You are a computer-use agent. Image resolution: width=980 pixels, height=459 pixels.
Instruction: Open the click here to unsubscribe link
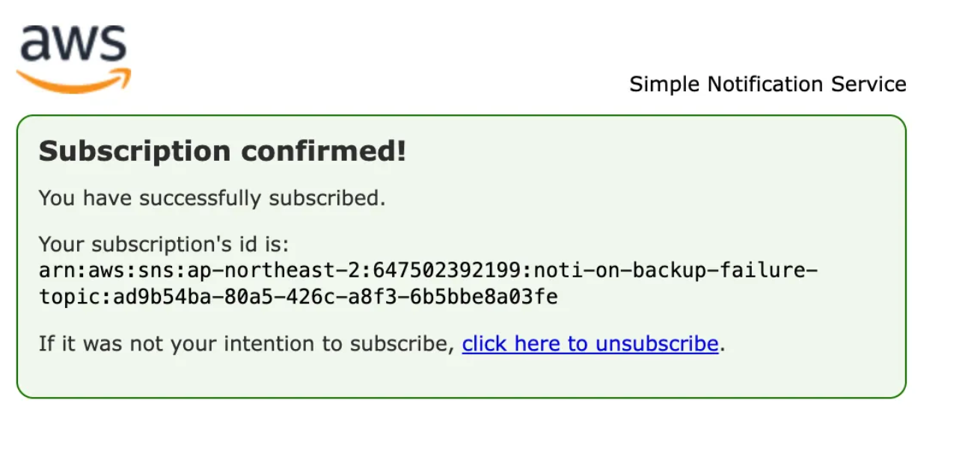(589, 344)
